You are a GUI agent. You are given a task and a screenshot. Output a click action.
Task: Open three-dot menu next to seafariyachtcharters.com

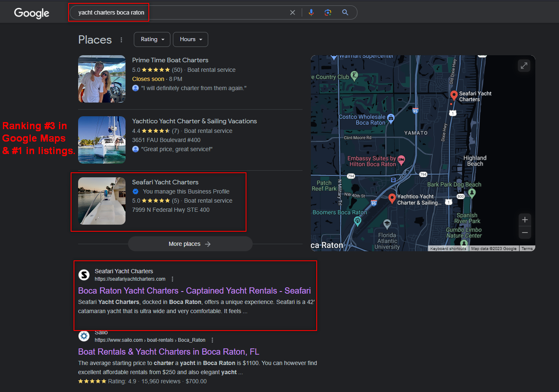point(172,279)
